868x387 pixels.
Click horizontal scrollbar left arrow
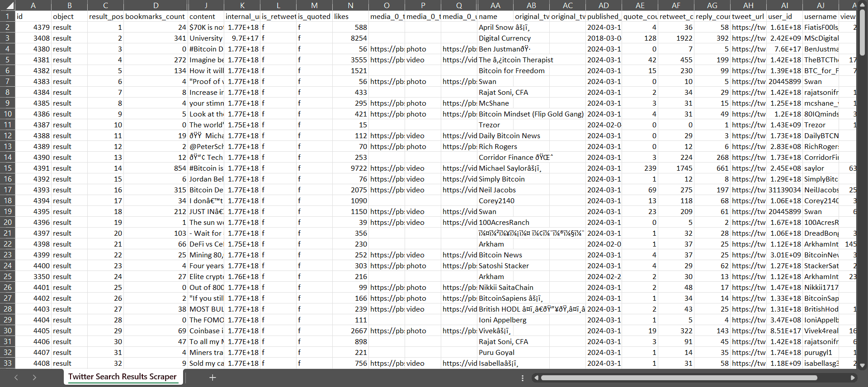click(x=537, y=378)
